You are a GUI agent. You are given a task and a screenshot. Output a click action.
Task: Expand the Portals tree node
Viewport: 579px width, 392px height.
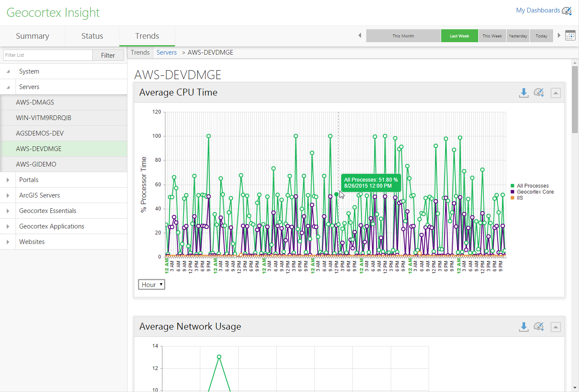pos(8,180)
